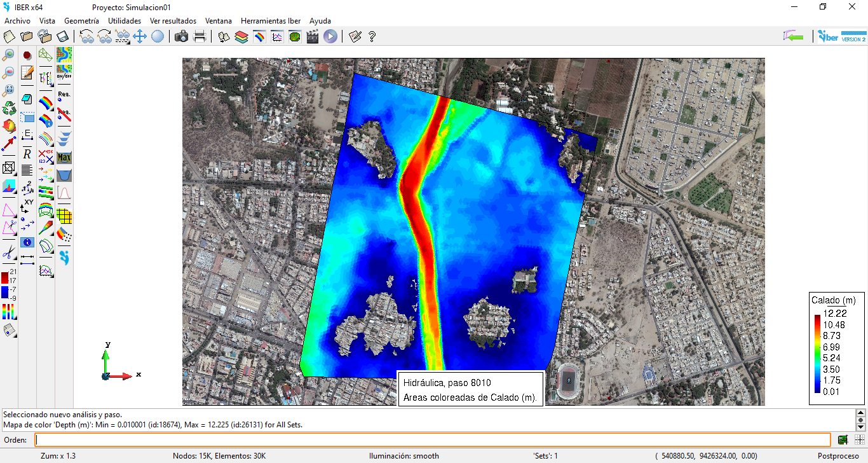Viewport: 868px width, 463px height.
Task: Click the message log scrollbar up arrow
Action: tap(861, 412)
